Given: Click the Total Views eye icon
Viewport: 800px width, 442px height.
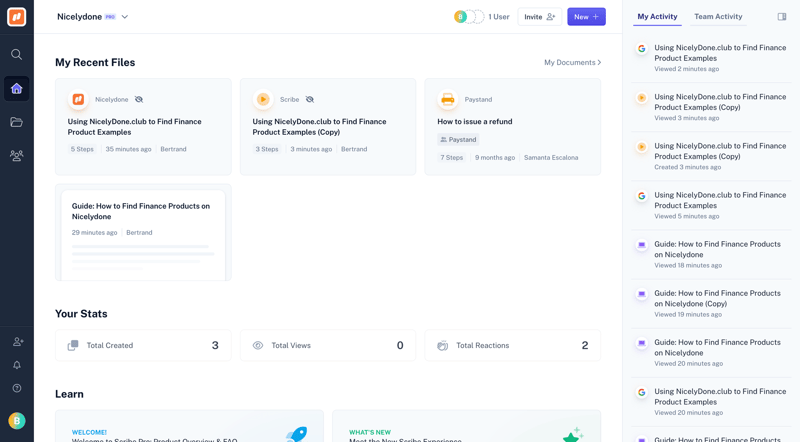Looking at the screenshot, I should [x=258, y=346].
